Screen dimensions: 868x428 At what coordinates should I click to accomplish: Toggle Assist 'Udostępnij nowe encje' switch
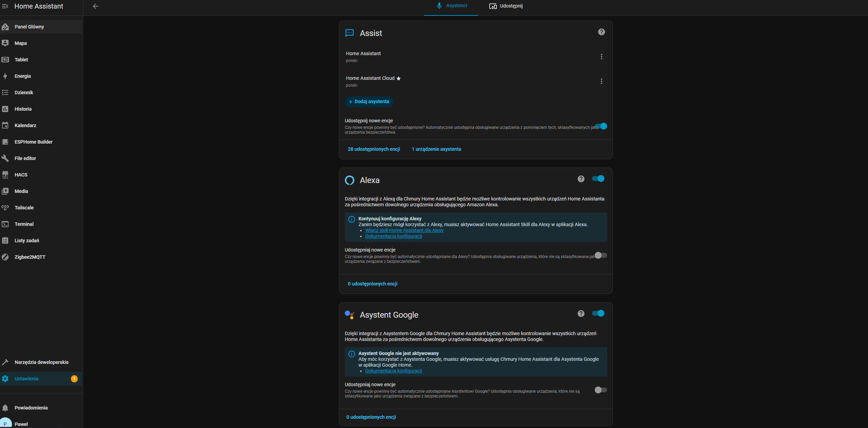coord(601,126)
